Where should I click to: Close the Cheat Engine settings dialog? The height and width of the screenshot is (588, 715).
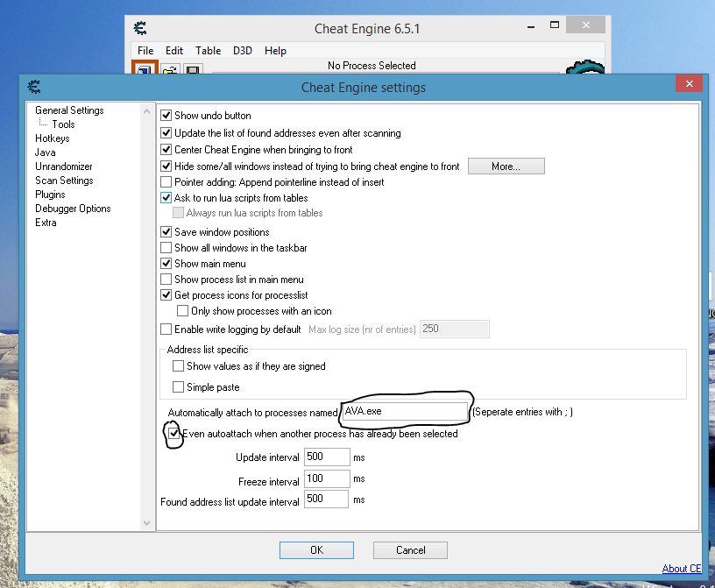click(x=689, y=83)
